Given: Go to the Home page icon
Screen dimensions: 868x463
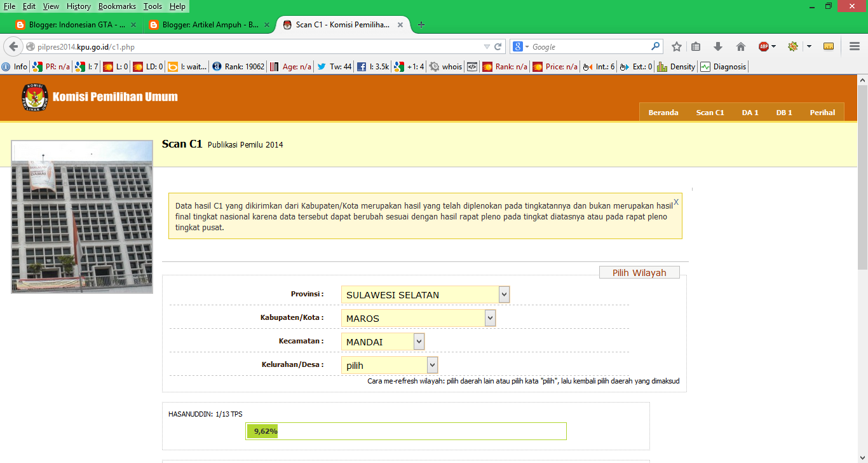Looking at the screenshot, I should point(740,46).
